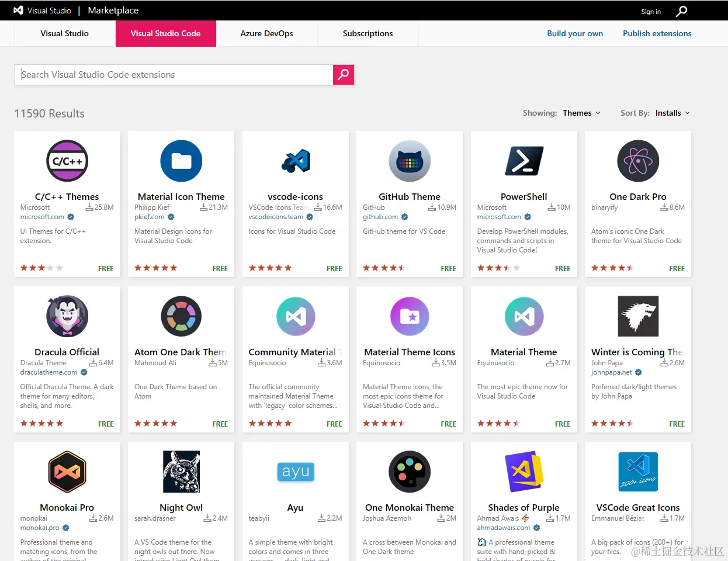
Task: Open the Winter is Coming wolf icon
Action: click(x=638, y=316)
